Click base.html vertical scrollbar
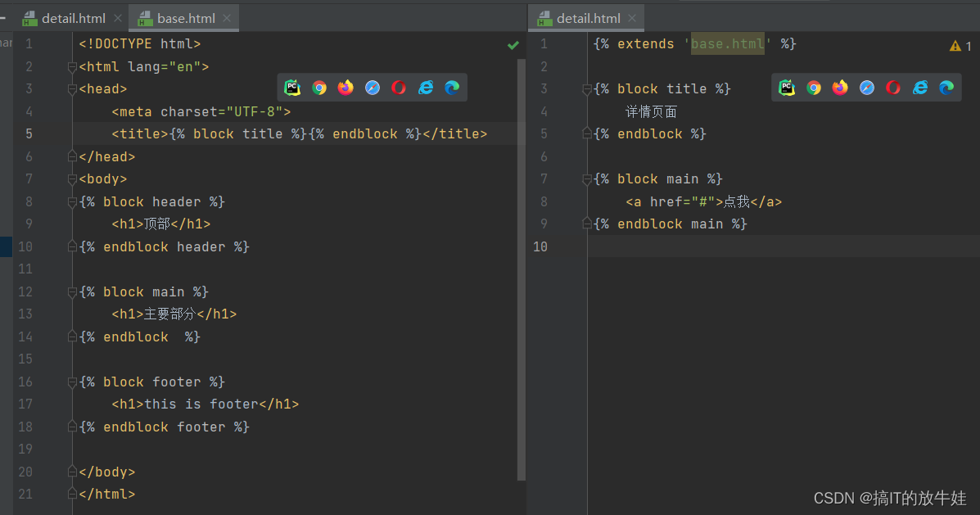Screen dimensions: 980x515 522,270
